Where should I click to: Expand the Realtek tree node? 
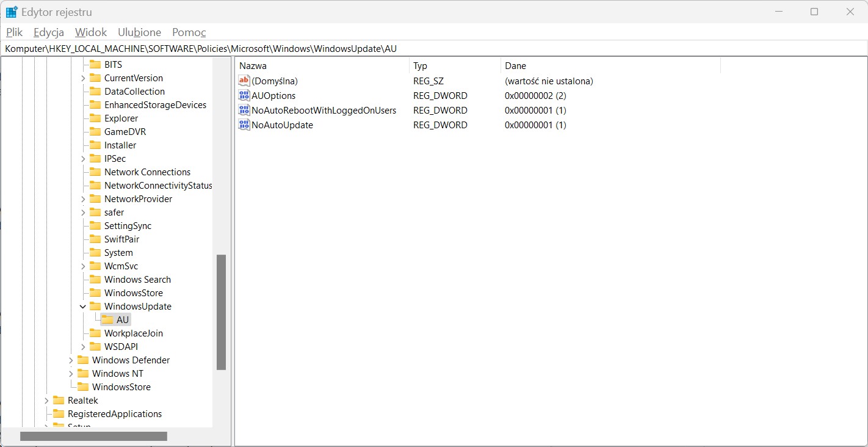point(46,400)
